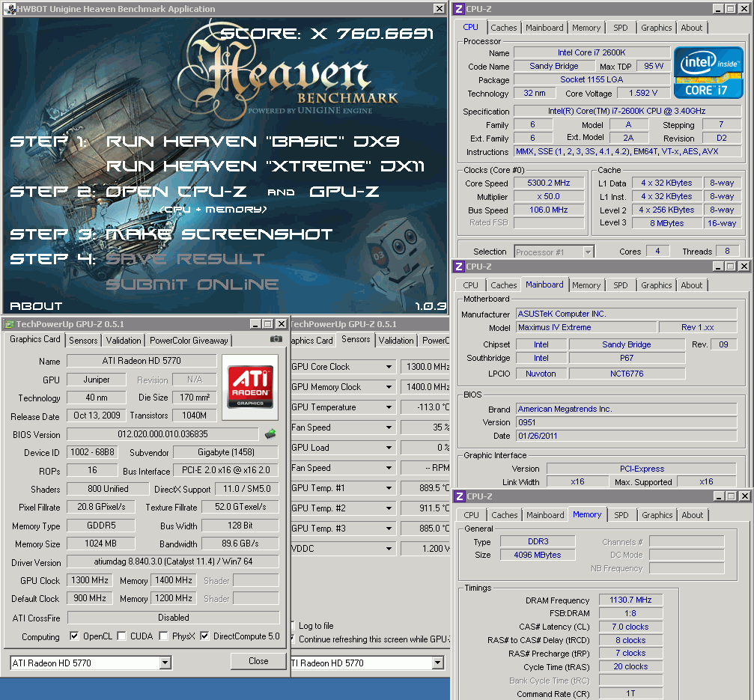The image size is (754, 700).
Task: Close the CPU-Z Mainboard window
Action: pos(744,267)
